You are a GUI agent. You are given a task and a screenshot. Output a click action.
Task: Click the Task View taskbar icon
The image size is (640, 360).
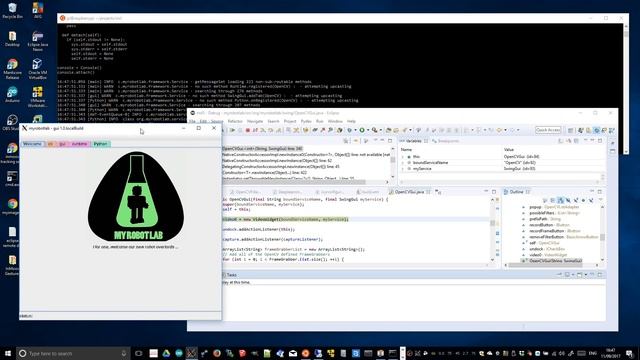tap(138, 353)
